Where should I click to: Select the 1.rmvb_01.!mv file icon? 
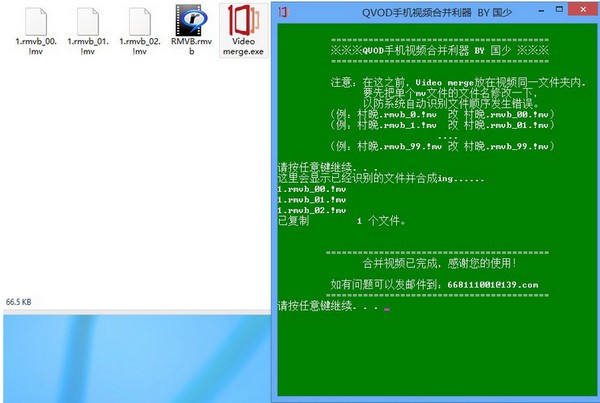88,22
